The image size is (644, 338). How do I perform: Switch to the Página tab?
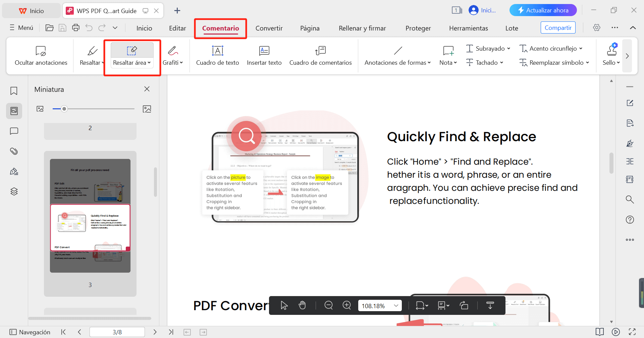pyautogui.click(x=310, y=28)
